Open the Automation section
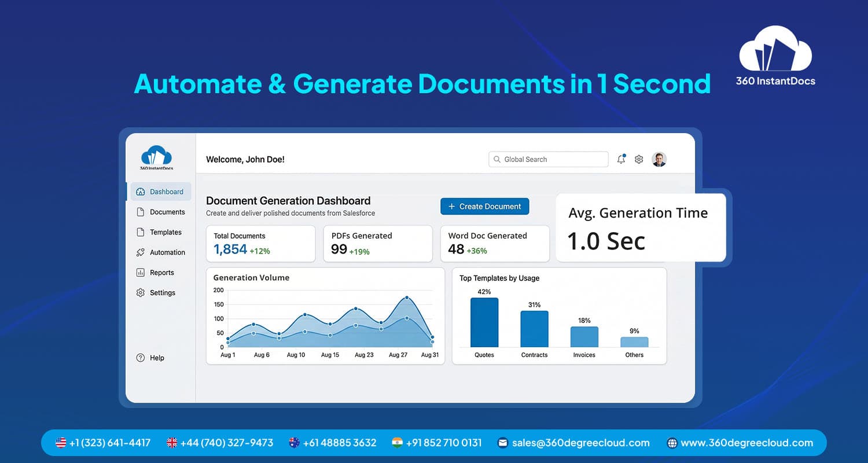This screenshot has height=463, width=868. pyautogui.click(x=160, y=252)
